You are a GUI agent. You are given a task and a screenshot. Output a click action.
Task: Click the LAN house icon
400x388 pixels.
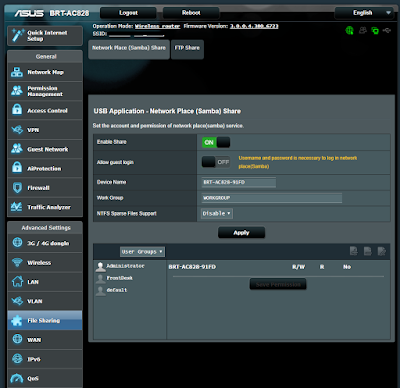(17, 281)
